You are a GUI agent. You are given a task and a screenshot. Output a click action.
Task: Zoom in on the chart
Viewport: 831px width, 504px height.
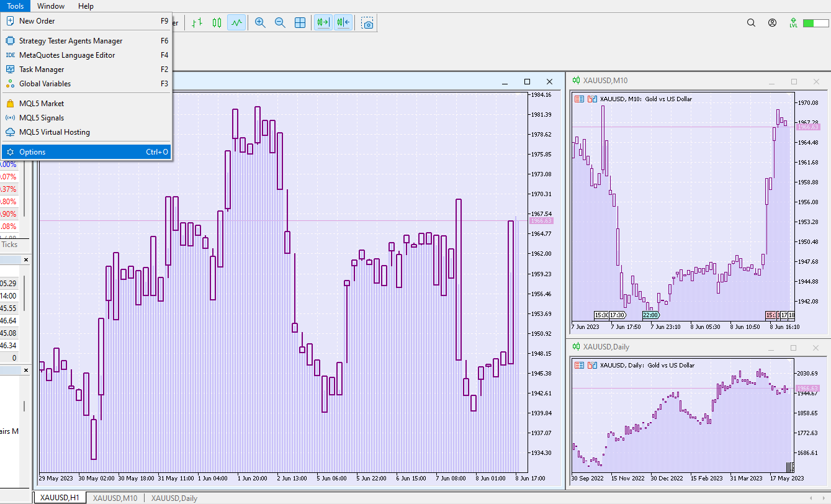pos(260,22)
